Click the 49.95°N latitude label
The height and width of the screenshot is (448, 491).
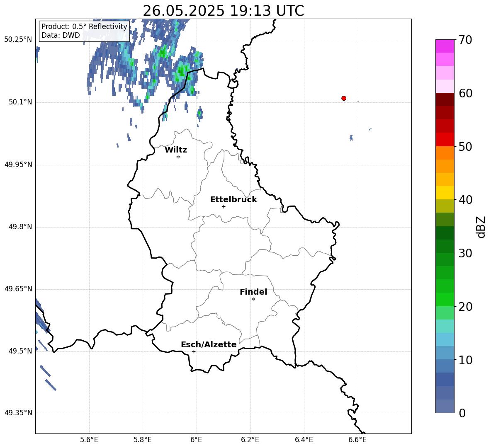tap(18, 164)
